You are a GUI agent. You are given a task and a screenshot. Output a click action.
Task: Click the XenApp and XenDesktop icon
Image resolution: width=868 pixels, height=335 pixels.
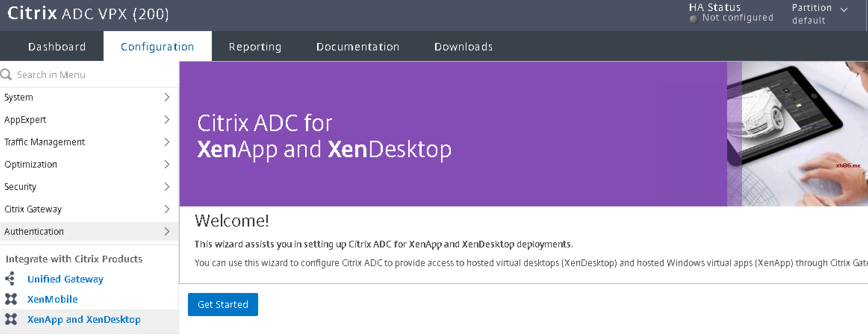point(11,319)
